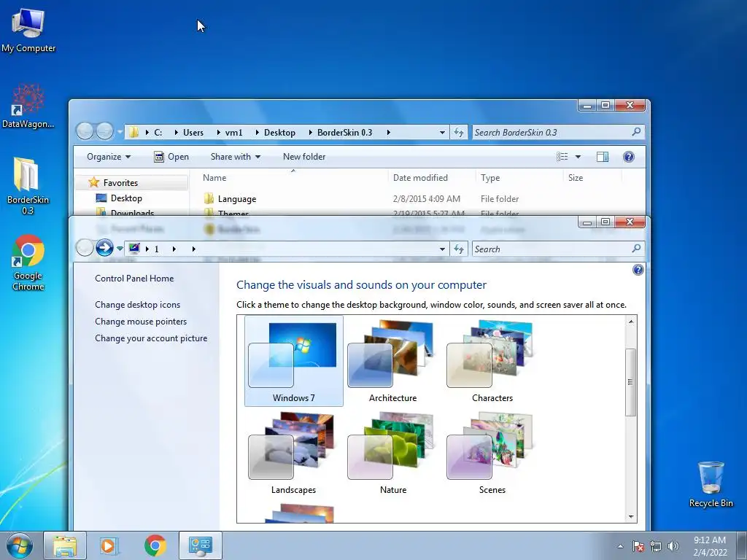Image resolution: width=747 pixels, height=560 pixels.
Task: Open Personalization help icon
Action: [638, 270]
